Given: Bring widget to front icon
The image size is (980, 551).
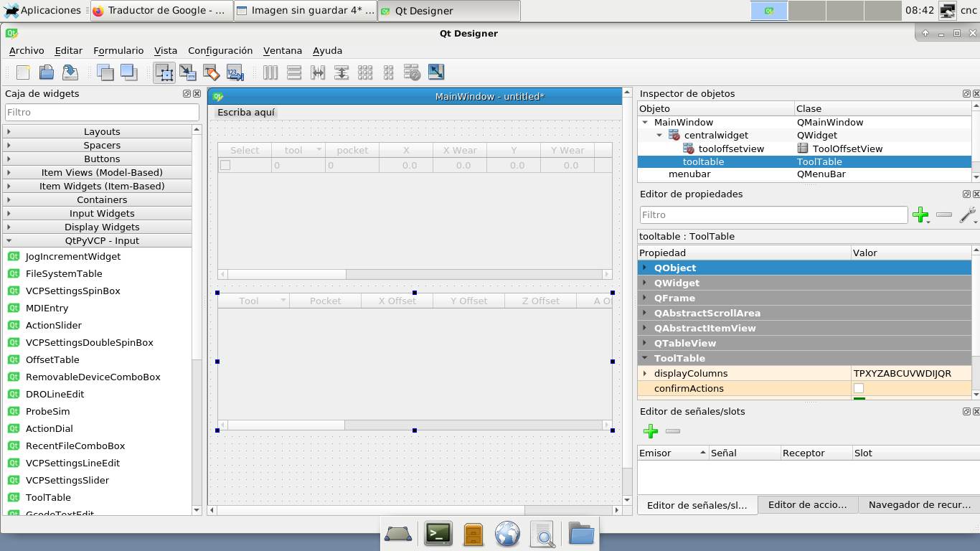Looking at the screenshot, I should tap(128, 72).
